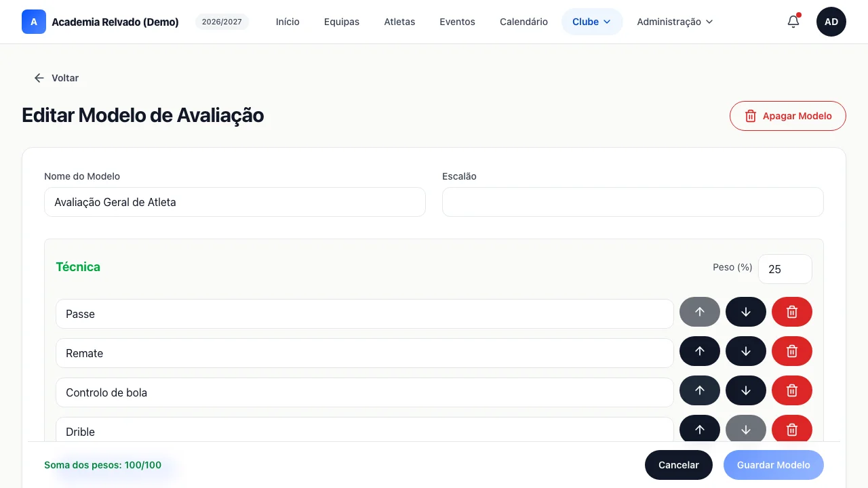Open the notifications bell

pos(793,22)
